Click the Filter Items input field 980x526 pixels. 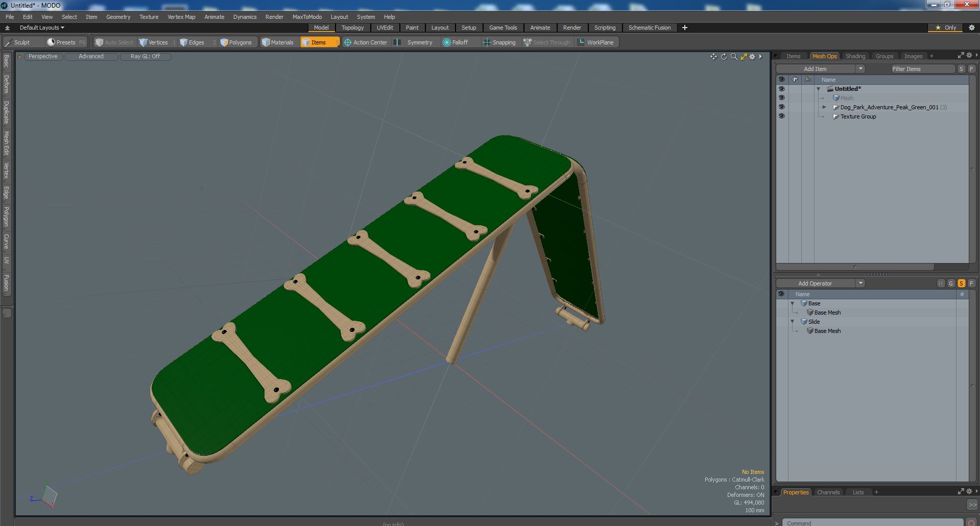coord(923,69)
